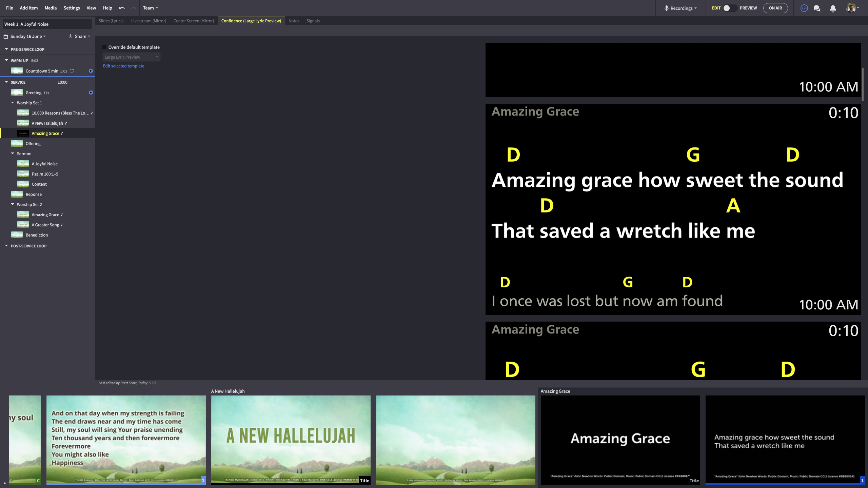Viewport: 868px width, 488px height.
Task: Enable Override default template checkbox
Action: pyautogui.click(x=105, y=47)
